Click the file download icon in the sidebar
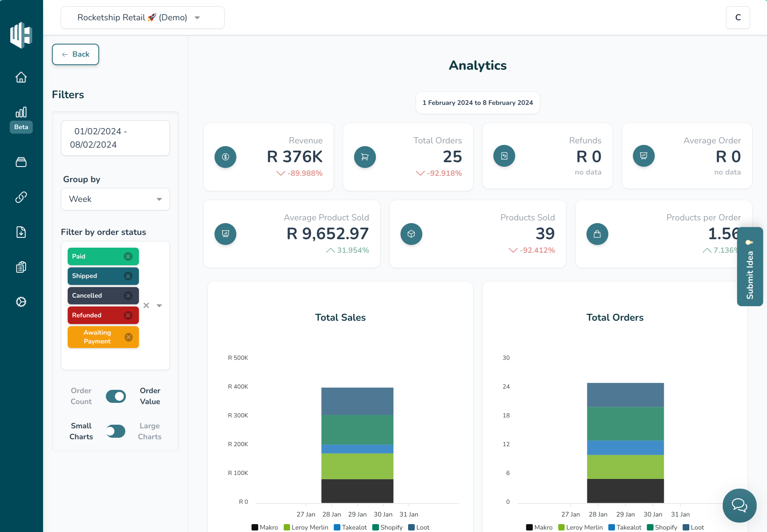The height and width of the screenshot is (532, 767). pyautogui.click(x=21, y=232)
